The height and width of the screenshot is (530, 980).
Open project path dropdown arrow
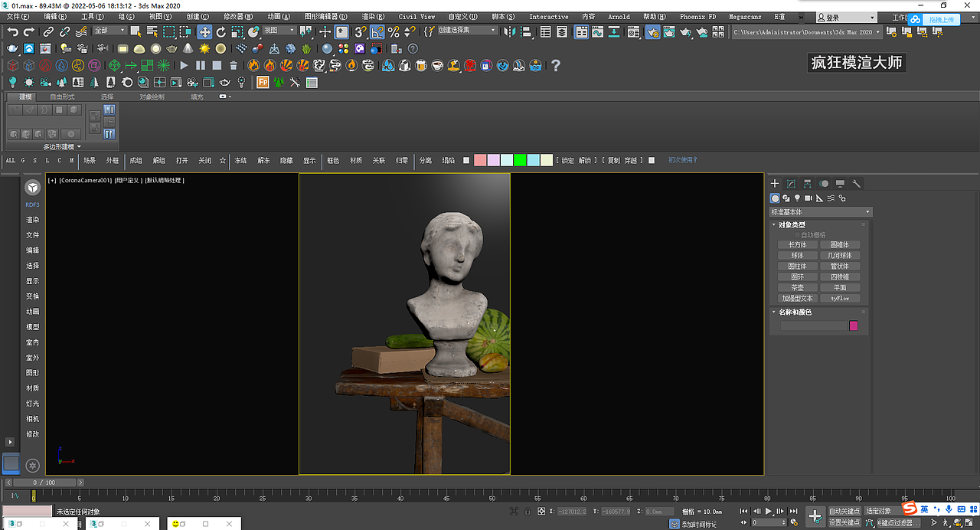[x=878, y=32]
